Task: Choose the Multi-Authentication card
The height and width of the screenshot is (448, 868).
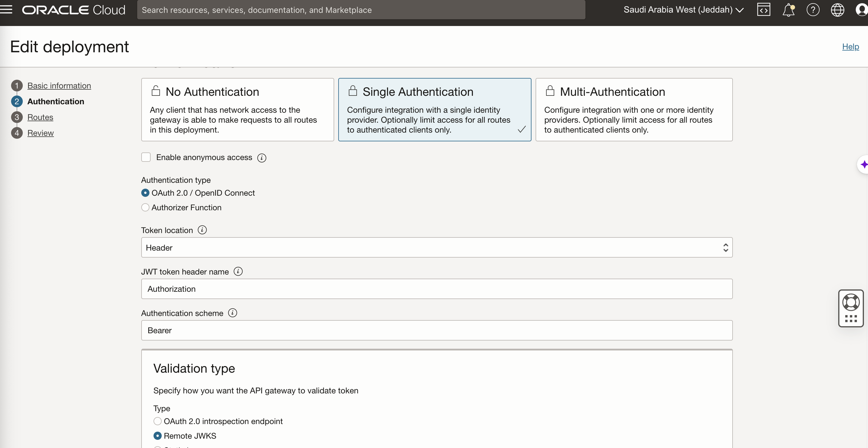Action: tap(634, 110)
